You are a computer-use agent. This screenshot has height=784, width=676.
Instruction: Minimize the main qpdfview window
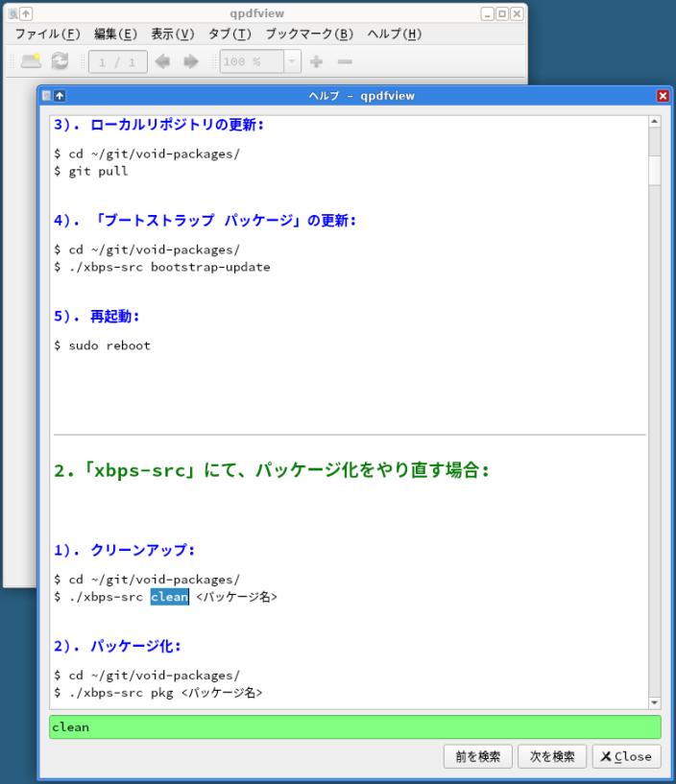click(488, 13)
